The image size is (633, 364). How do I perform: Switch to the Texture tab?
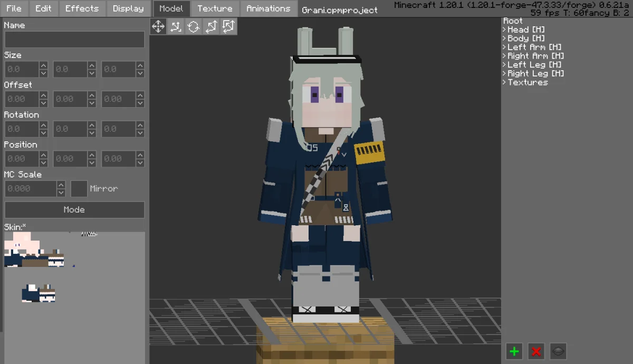215,8
